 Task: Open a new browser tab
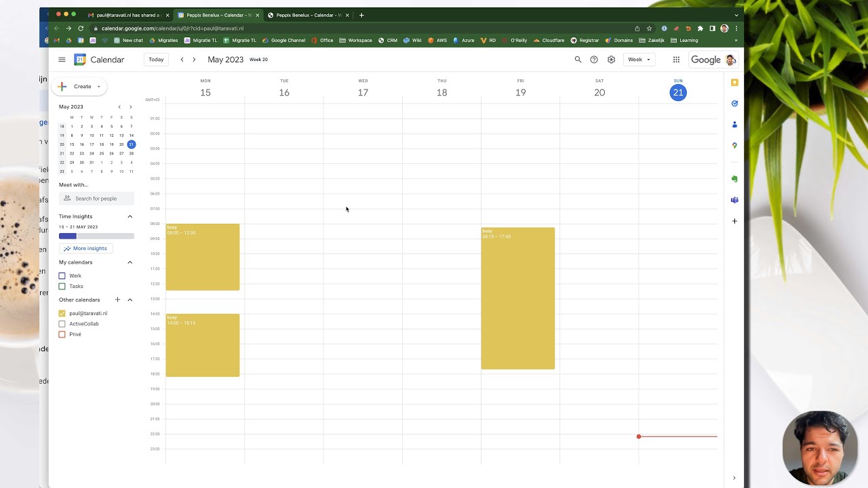click(x=361, y=15)
